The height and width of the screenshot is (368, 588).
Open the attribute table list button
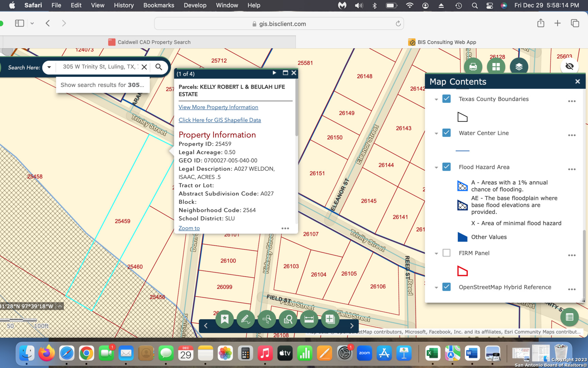coord(569,317)
